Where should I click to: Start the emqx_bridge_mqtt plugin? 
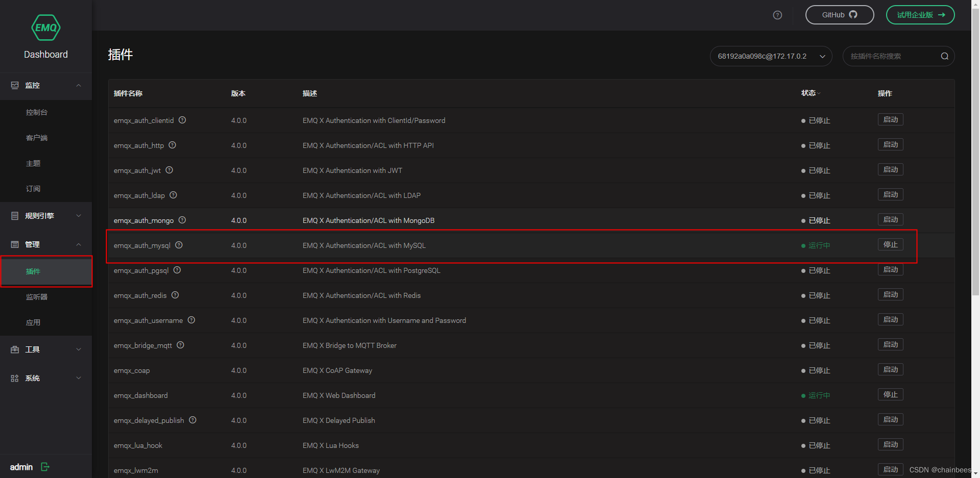[x=891, y=344]
